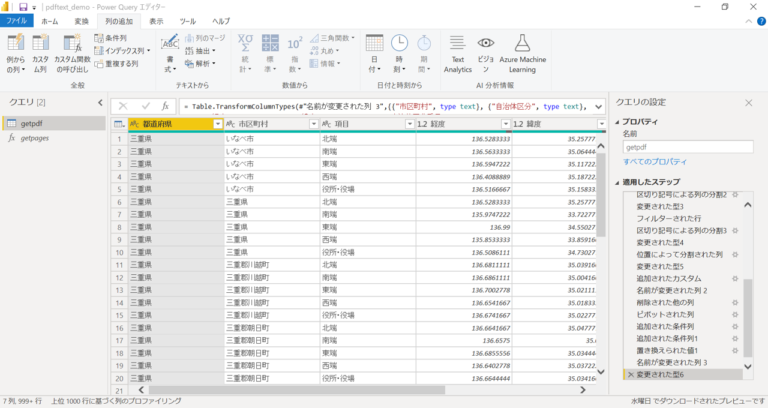
Task: Collapse the Queries (クエリ) pane
Action: (x=100, y=102)
